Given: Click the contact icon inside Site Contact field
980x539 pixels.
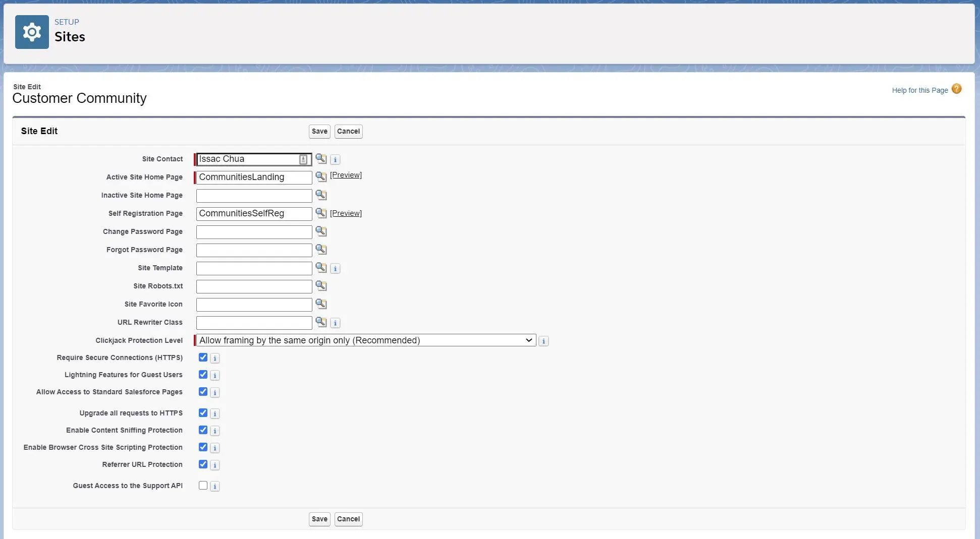Looking at the screenshot, I should 303,159.
